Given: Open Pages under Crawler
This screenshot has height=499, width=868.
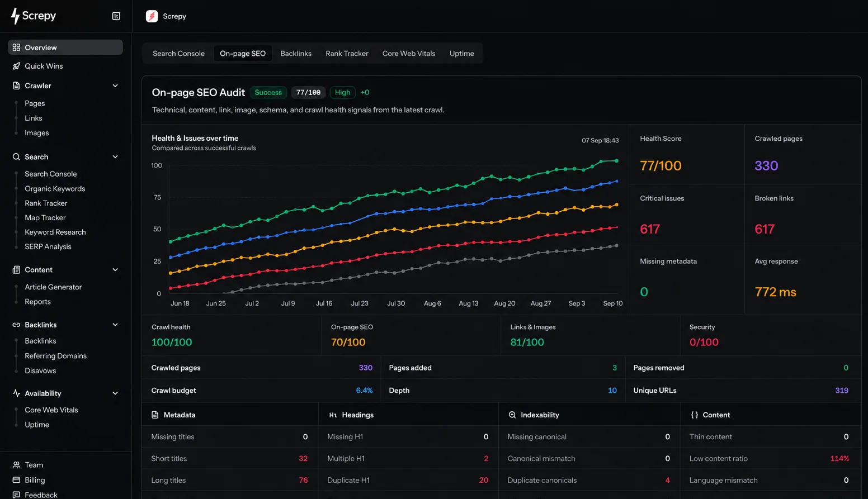Looking at the screenshot, I should (x=35, y=103).
